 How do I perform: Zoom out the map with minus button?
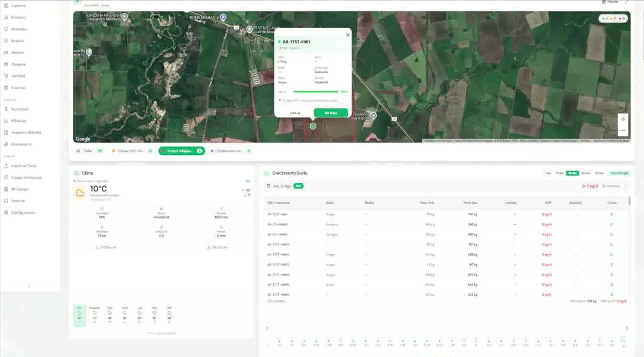tap(623, 130)
